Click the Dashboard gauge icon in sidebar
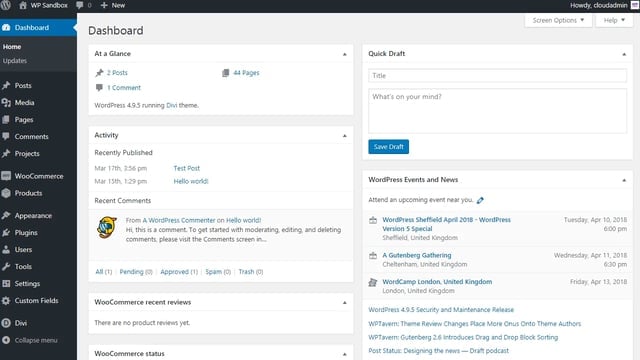 [x=6, y=28]
